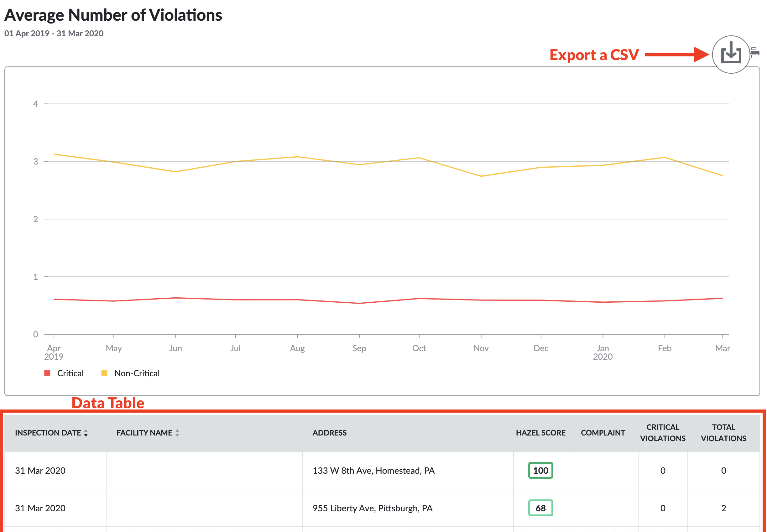The image size is (767, 532).
Task: Click the Non-Critical line's November point
Action: click(x=481, y=176)
